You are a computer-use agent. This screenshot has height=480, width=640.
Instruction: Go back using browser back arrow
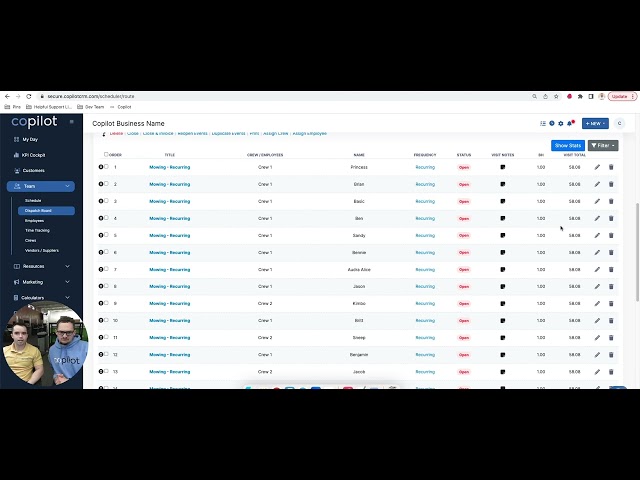click(7, 96)
